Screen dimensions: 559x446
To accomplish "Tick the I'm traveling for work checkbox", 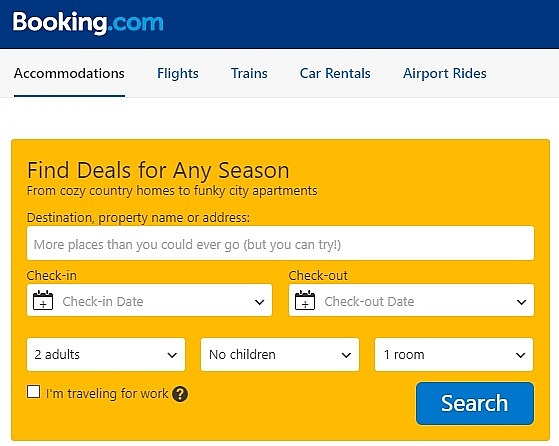I will coord(34,391).
